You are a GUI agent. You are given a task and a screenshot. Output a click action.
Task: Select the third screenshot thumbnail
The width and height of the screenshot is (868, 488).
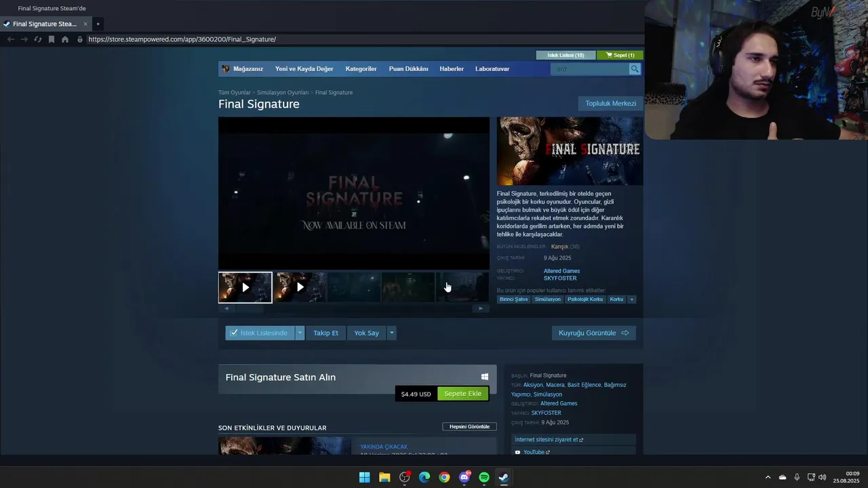354,287
